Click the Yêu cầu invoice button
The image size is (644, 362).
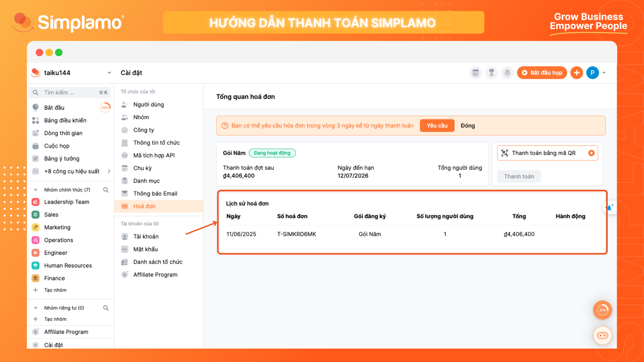437,126
